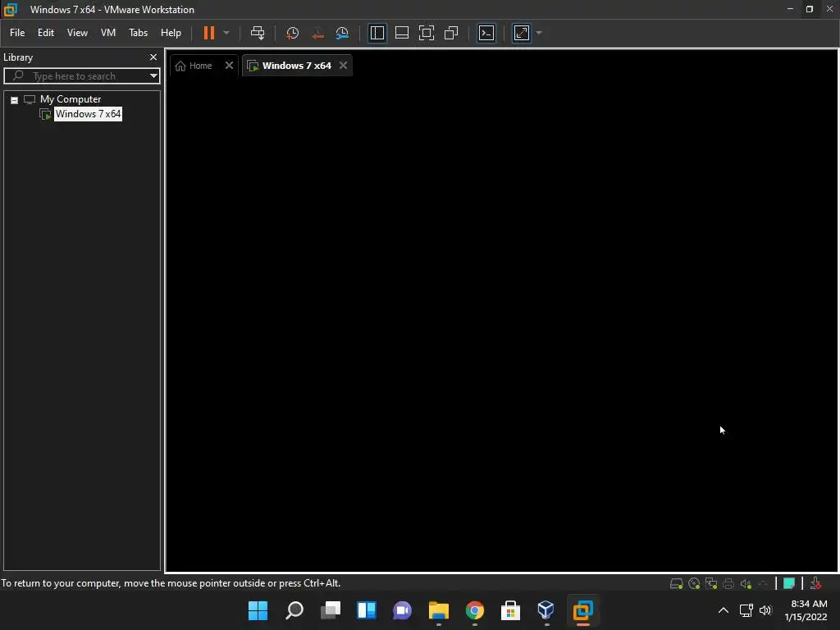
Task: Open Microsoft Store from the taskbar
Action: pos(510,610)
